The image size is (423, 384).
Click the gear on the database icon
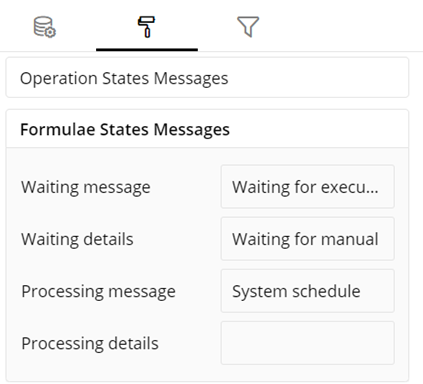tap(51, 32)
